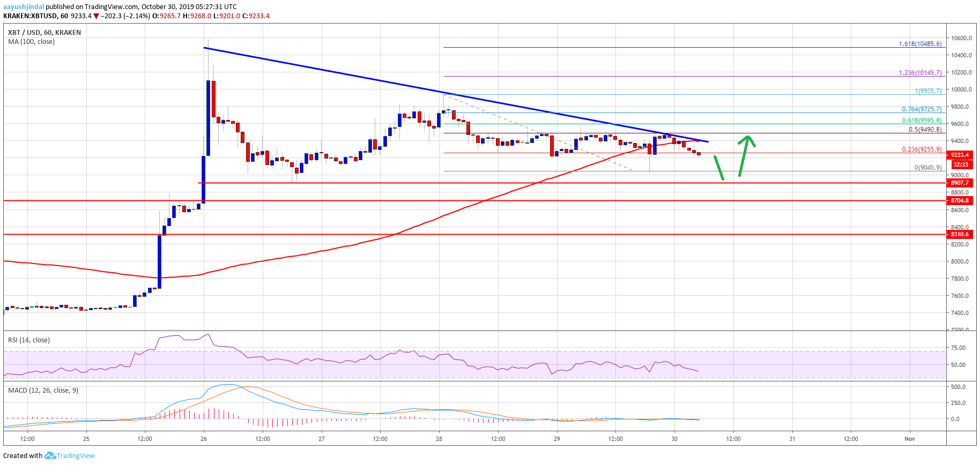Screen dimensions: 980x465
Task: Click the 8310.6 support level price tag
Action: pyautogui.click(x=960, y=235)
